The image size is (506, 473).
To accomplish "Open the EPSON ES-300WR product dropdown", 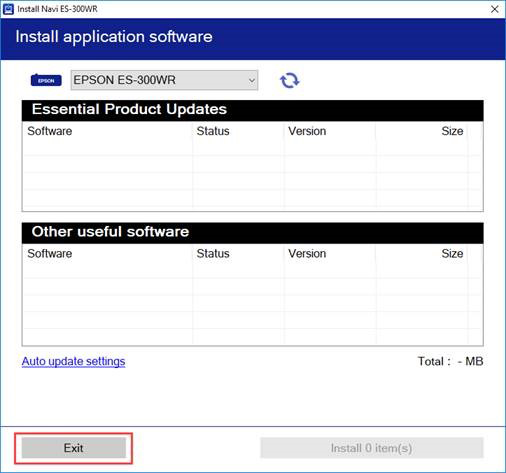I will tap(164, 80).
